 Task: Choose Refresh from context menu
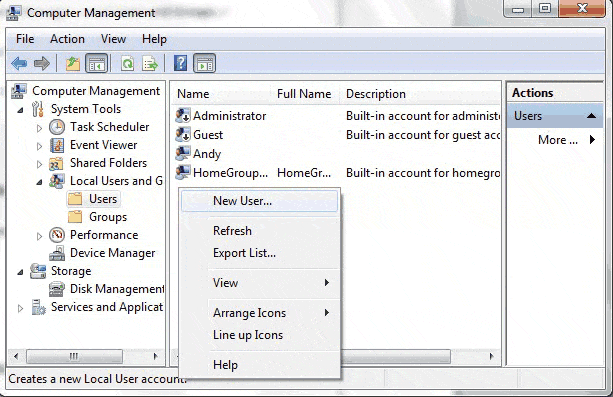(x=259, y=231)
